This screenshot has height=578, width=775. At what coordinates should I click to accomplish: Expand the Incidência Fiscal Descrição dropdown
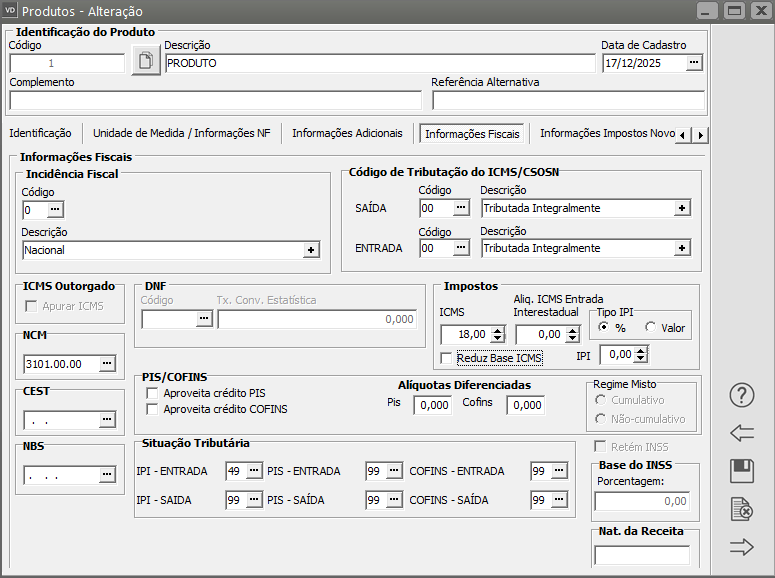click(311, 250)
